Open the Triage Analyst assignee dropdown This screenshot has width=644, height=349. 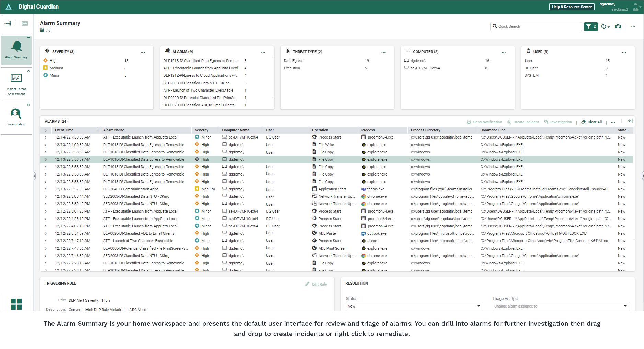click(x=561, y=306)
